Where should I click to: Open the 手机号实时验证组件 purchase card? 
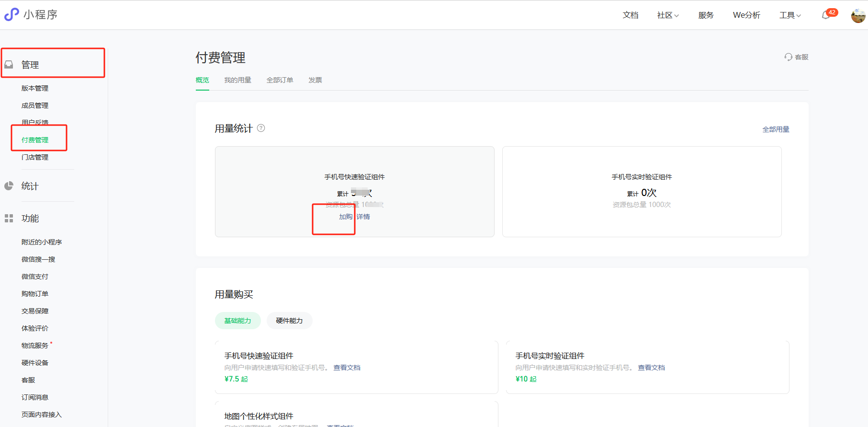[648, 367]
